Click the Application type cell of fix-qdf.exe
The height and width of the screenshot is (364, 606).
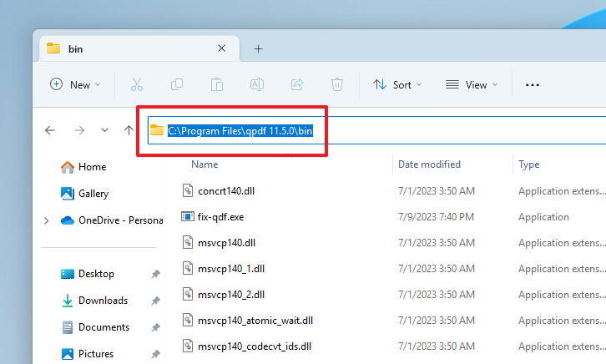click(543, 217)
